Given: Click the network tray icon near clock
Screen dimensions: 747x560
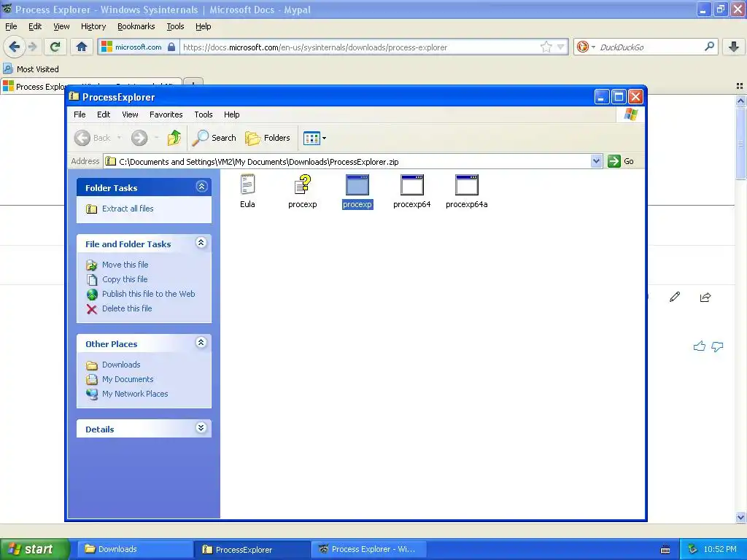Looking at the screenshot, I should tap(692, 549).
